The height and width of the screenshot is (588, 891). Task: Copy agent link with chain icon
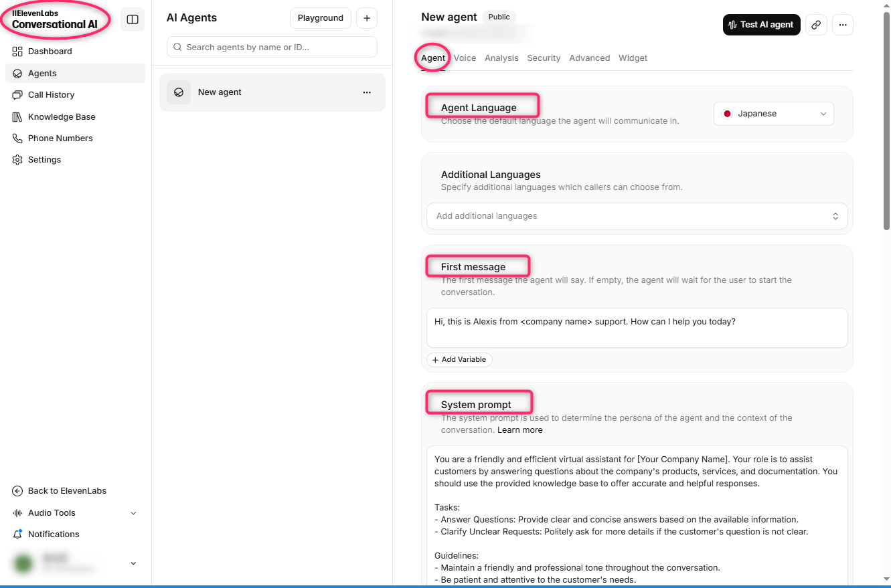click(816, 25)
